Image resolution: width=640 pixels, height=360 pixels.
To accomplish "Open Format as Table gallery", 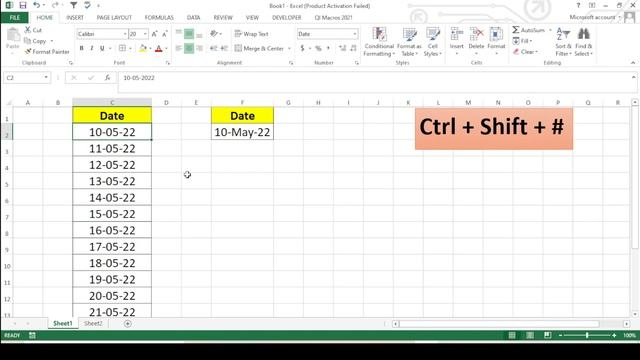I will pyautogui.click(x=409, y=42).
